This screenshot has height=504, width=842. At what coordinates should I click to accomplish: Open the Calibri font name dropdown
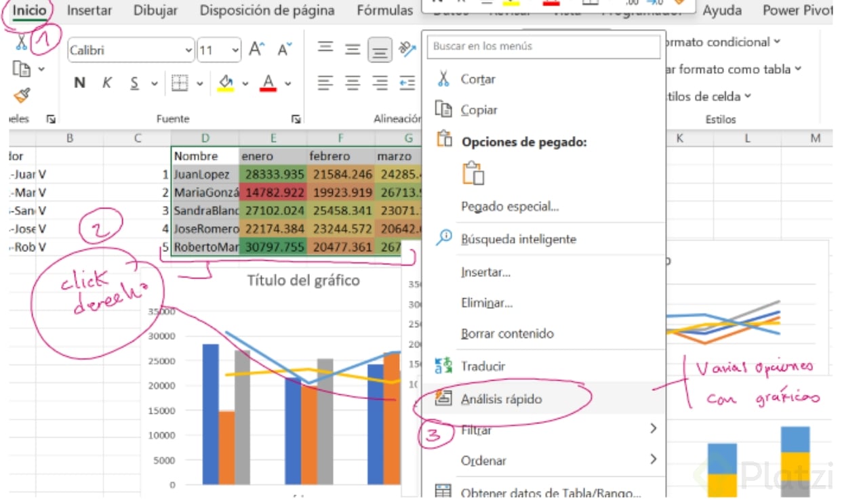click(x=188, y=50)
